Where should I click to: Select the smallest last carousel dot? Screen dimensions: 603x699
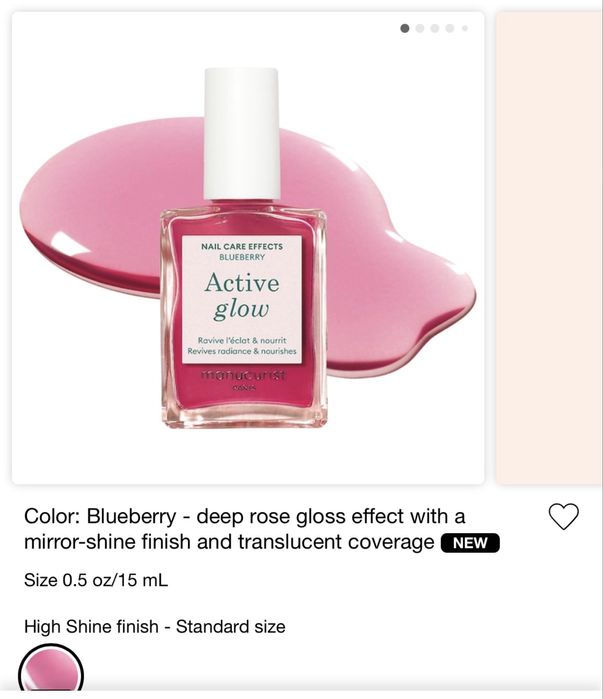[x=465, y=29]
